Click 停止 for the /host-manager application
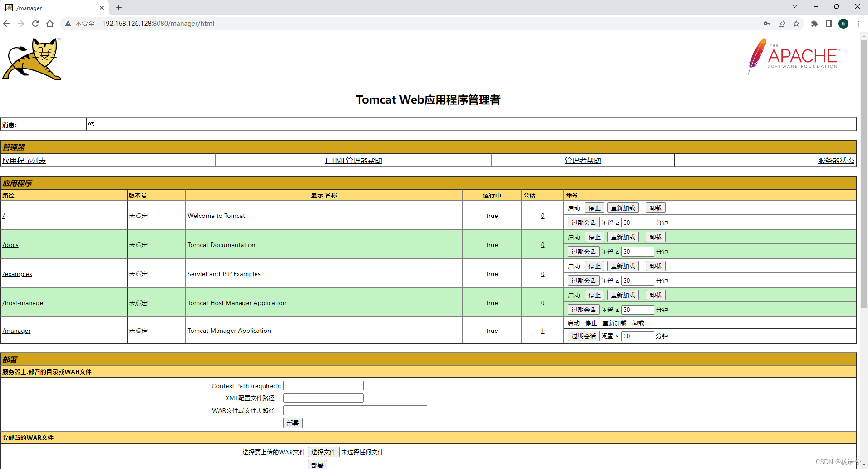Viewport: 868px width, 469px height. (594, 295)
